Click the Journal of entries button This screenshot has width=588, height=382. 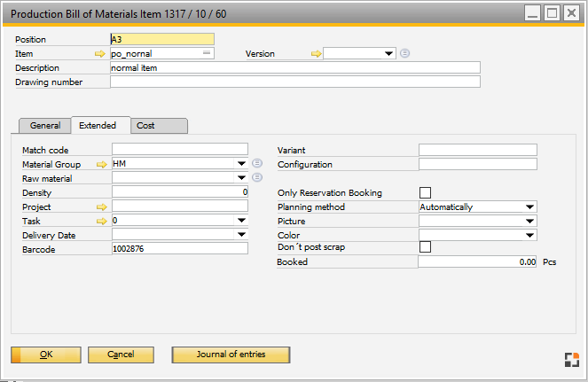(x=231, y=355)
